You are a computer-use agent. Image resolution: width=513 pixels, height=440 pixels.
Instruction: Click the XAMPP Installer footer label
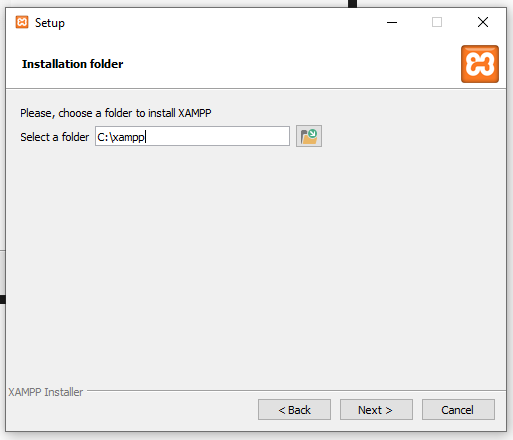point(45,392)
